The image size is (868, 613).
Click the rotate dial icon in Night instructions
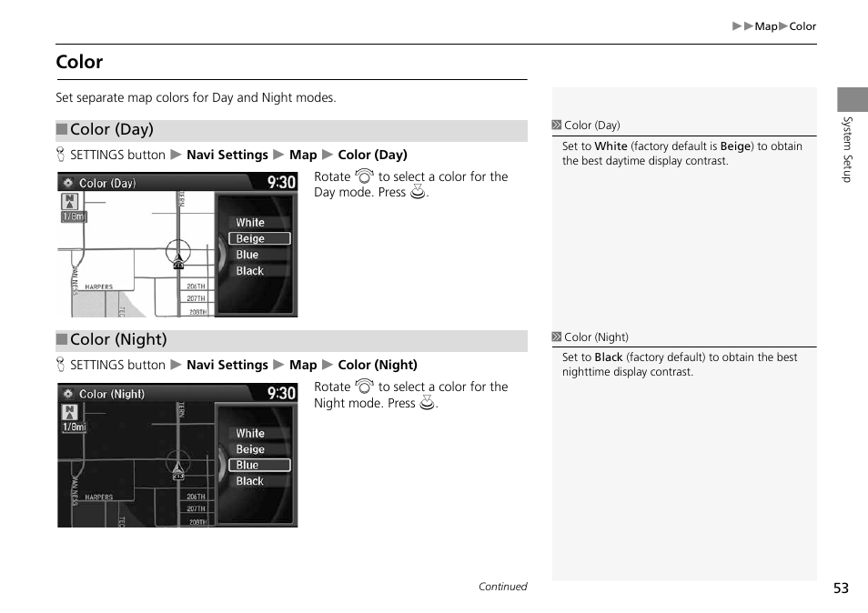(x=364, y=387)
